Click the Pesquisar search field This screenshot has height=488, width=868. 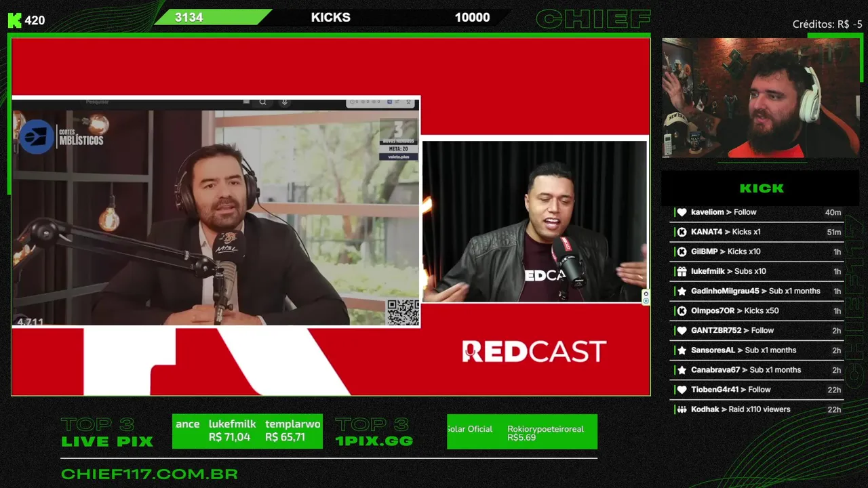(163, 102)
